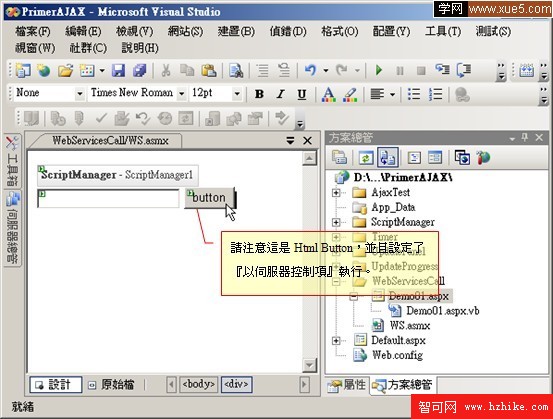Click the Copy icon in toolbar
The height and width of the screenshot is (419, 553).
tap(187, 71)
